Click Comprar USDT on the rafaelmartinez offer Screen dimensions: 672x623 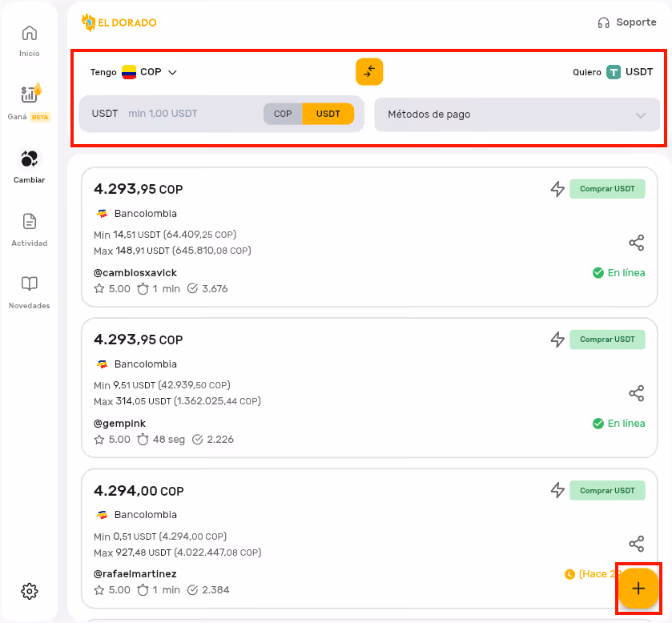607,490
